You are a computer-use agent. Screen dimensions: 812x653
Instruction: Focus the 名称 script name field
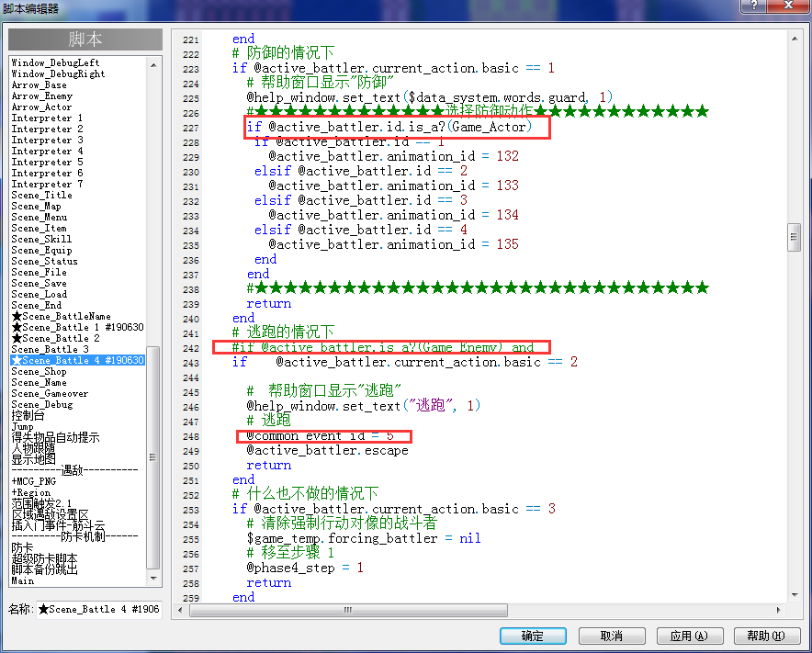pyautogui.click(x=98, y=610)
